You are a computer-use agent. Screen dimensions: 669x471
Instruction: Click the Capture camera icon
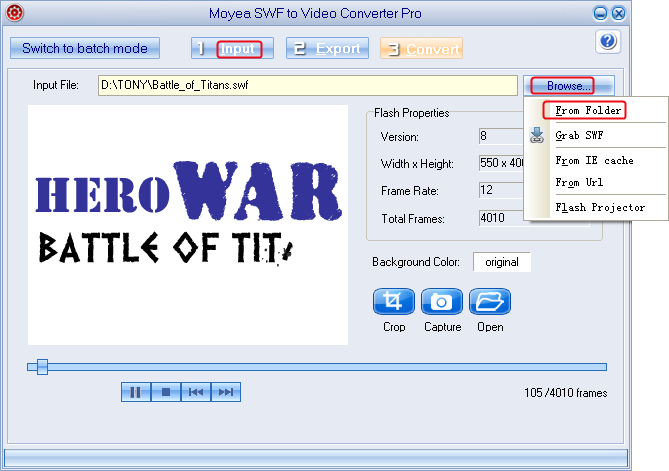coord(442,302)
